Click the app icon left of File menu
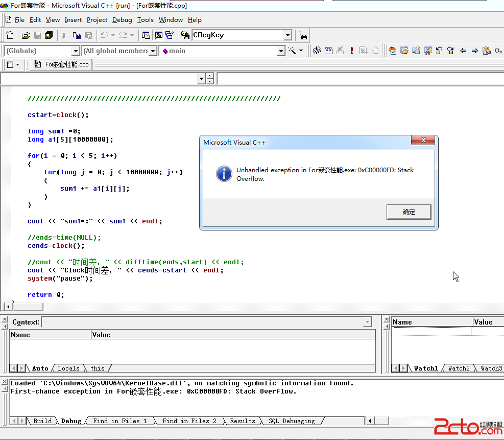The width and height of the screenshot is (504, 440). 9,19
